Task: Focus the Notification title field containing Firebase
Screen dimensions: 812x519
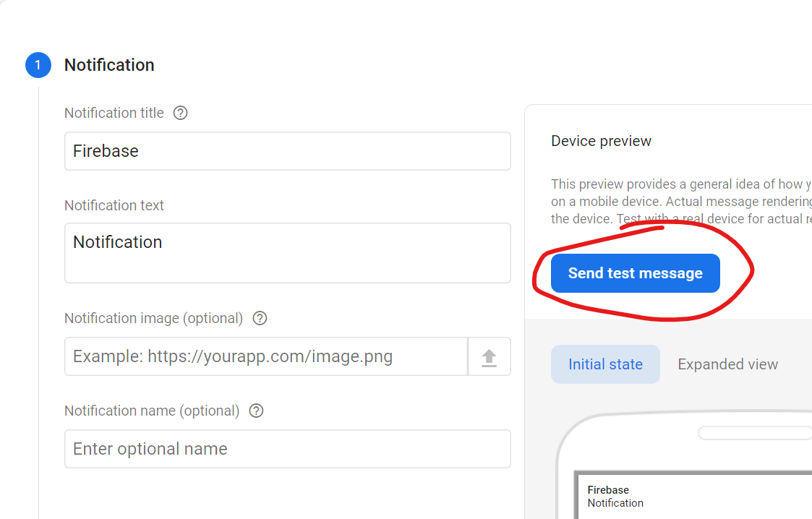Action: point(287,151)
